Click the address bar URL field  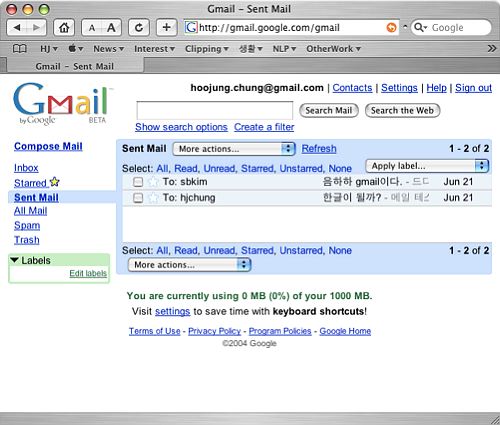point(292,28)
